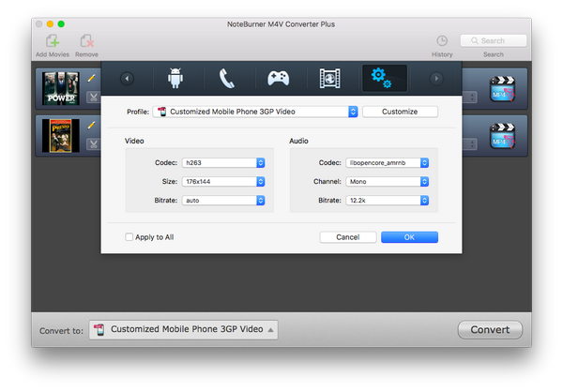Select the Android device tab
The image size is (563, 392).
tap(175, 78)
